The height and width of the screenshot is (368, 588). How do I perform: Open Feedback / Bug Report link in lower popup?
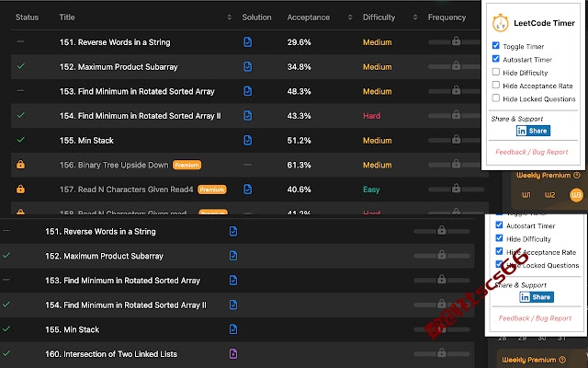point(535,318)
